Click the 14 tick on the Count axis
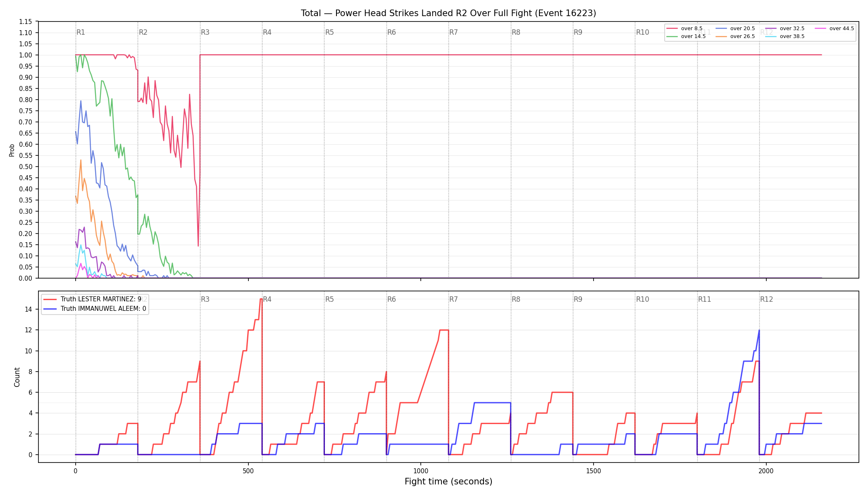Screen dimensions: 868x496 click(x=29, y=309)
